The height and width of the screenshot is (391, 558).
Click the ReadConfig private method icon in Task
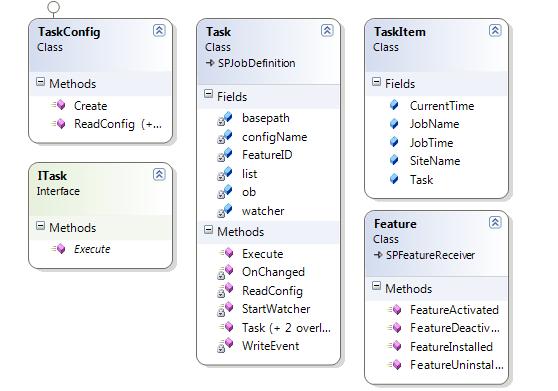pyautogui.click(x=225, y=291)
